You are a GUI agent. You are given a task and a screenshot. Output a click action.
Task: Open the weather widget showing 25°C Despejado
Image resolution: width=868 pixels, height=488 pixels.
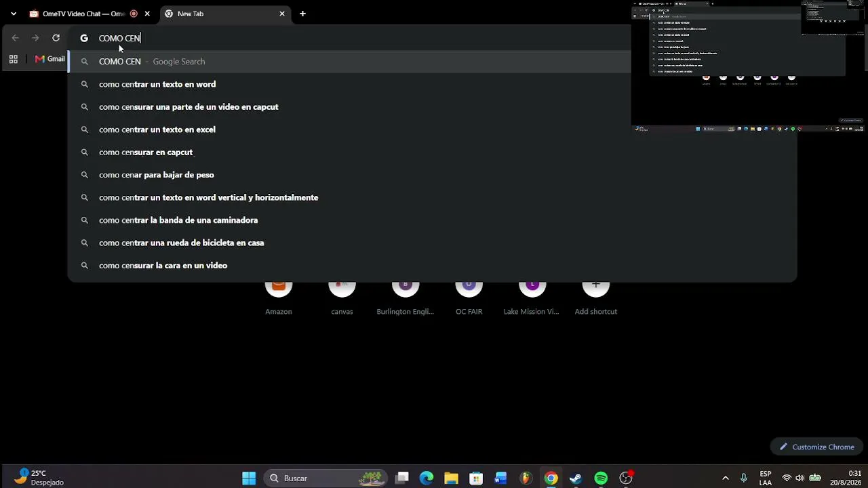click(x=39, y=478)
